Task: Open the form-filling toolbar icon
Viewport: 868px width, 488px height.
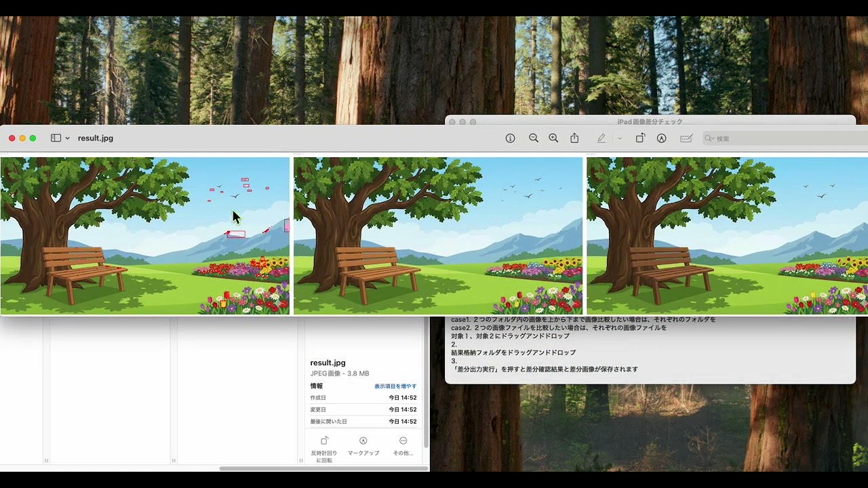Action: click(x=686, y=138)
